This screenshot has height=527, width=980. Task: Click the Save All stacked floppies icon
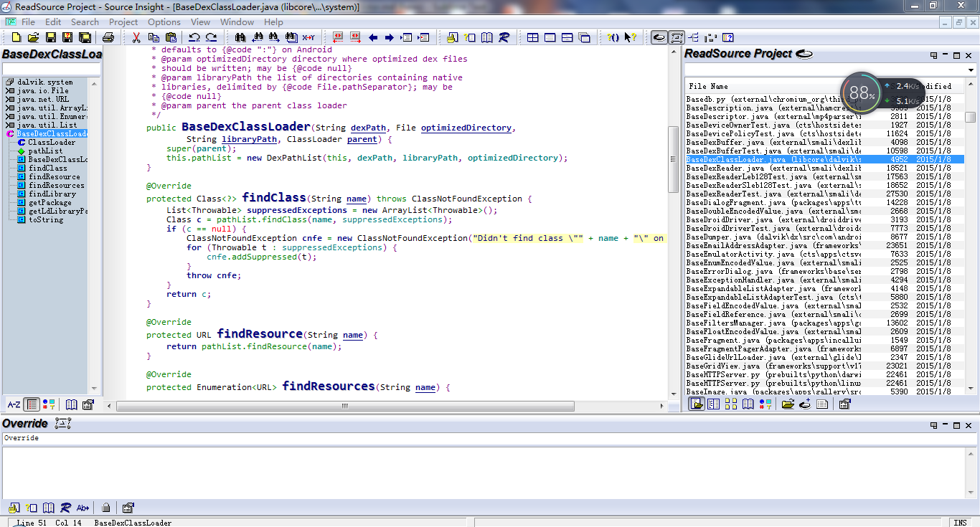pos(85,37)
